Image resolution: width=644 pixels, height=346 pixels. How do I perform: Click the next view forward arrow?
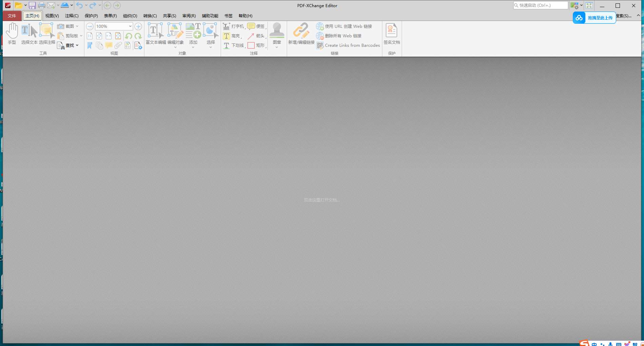[117, 5]
